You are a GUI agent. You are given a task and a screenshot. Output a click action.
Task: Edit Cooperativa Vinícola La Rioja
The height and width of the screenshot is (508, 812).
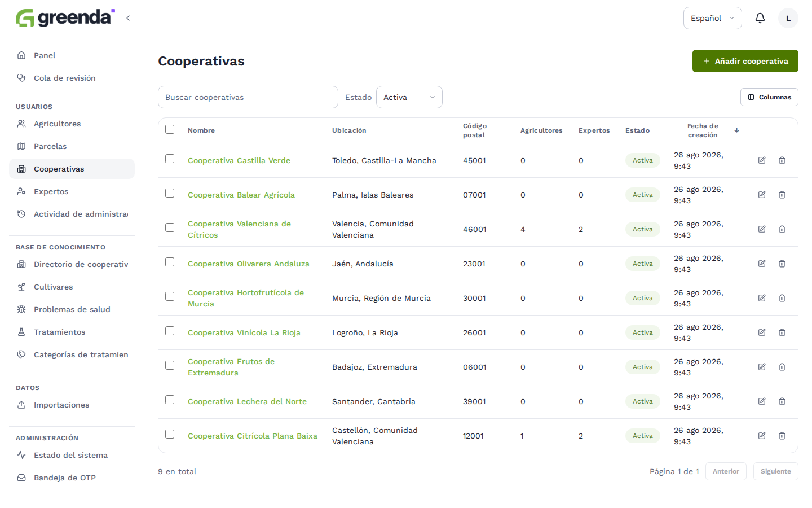click(x=762, y=332)
